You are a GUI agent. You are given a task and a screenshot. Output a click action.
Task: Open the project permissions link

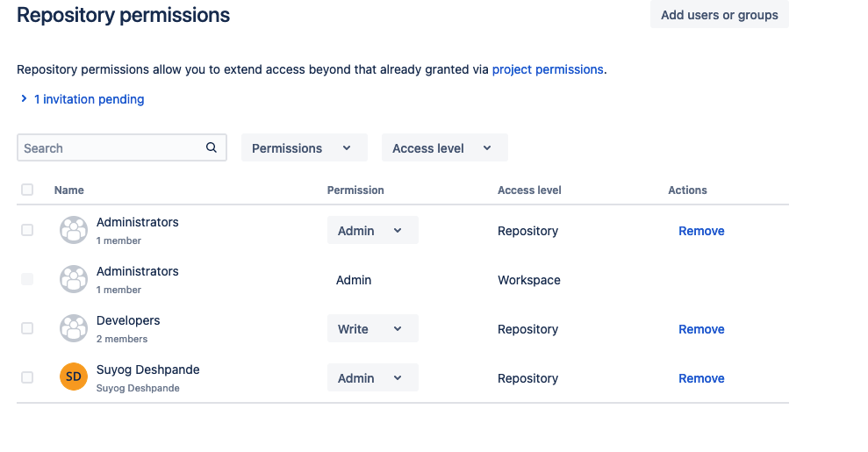point(548,69)
